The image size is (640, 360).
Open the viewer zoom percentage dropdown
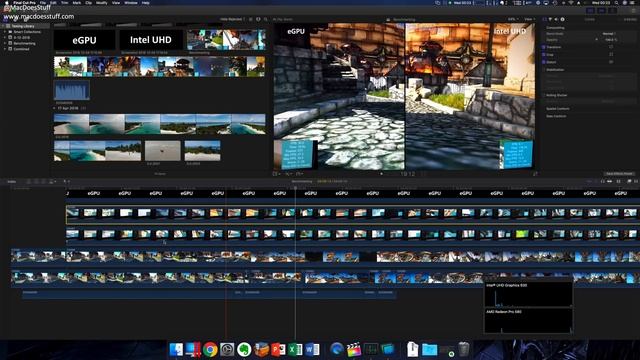512,19
